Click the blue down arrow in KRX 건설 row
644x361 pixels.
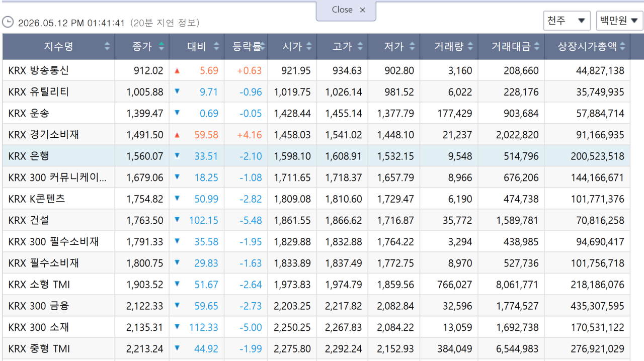click(177, 220)
